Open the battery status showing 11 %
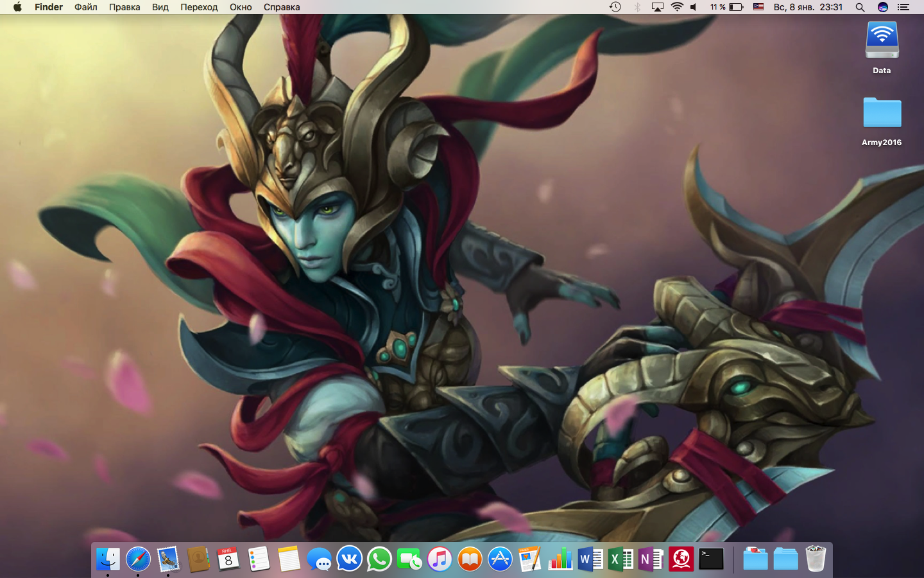Viewport: 924px width, 578px height. [727, 7]
